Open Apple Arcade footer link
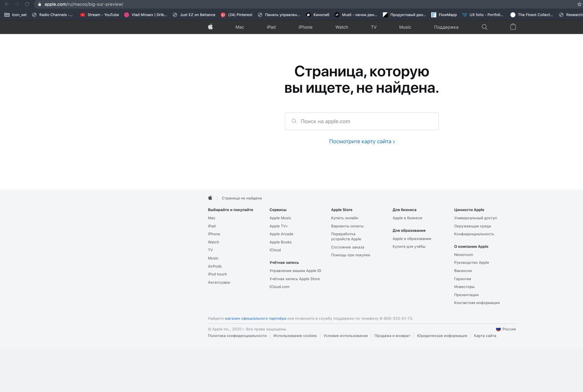Screen dimensions: 583x392 tap(281, 234)
